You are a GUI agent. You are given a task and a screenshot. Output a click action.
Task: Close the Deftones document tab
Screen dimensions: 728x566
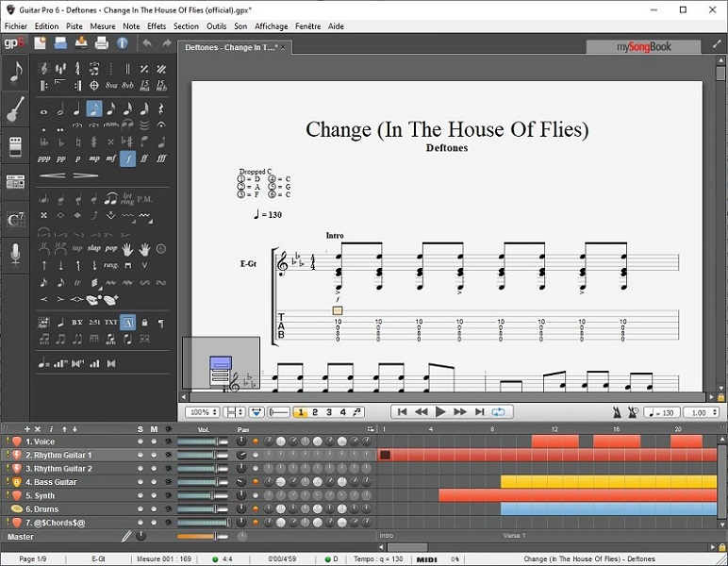tap(283, 47)
